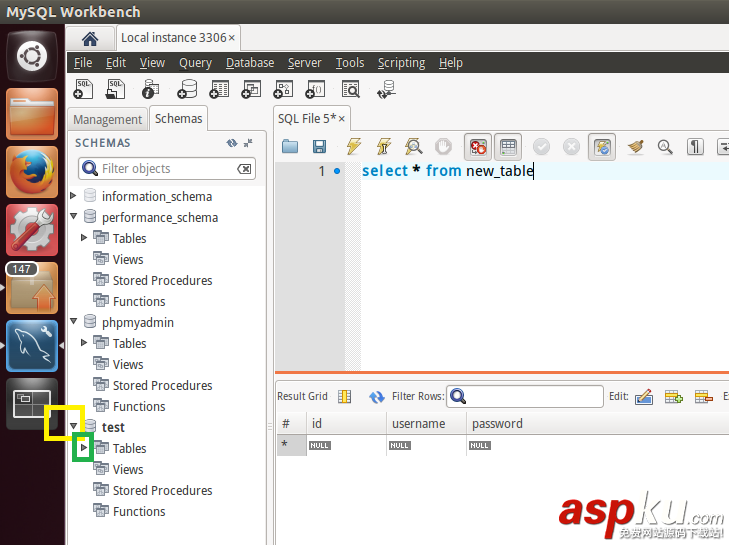Viewport: 729px width, 545px height.
Task: Expand the information_schema node
Action: tap(73, 196)
